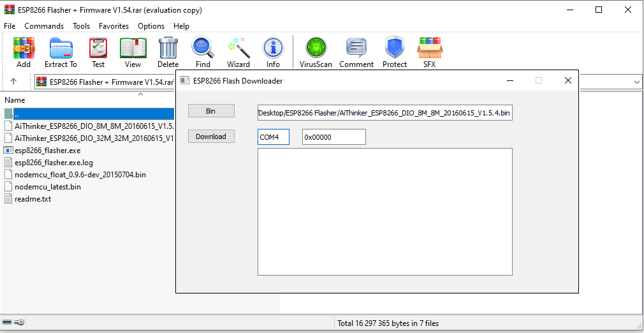
Task: Click the WinRAR title bar icon
Action: pyautogui.click(x=9, y=10)
